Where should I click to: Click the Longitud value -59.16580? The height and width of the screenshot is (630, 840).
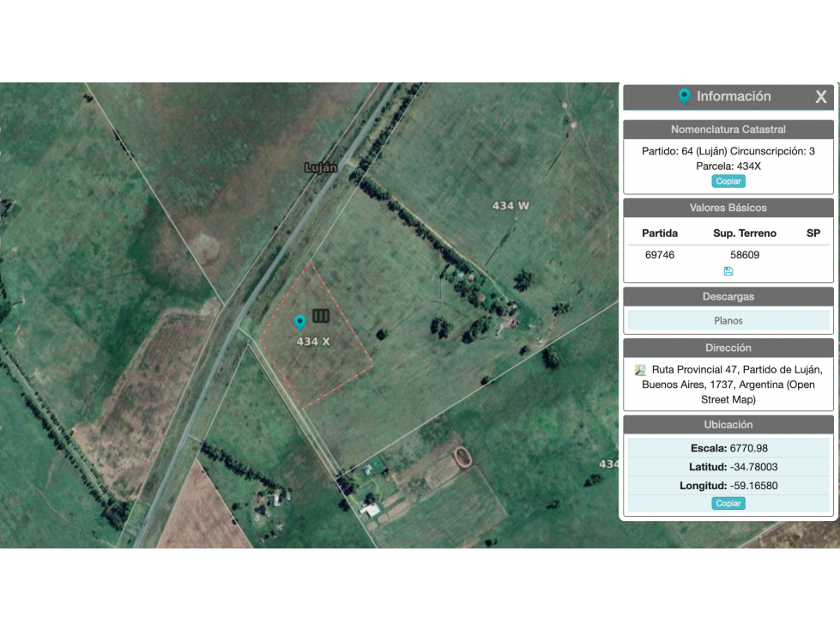[753, 485]
